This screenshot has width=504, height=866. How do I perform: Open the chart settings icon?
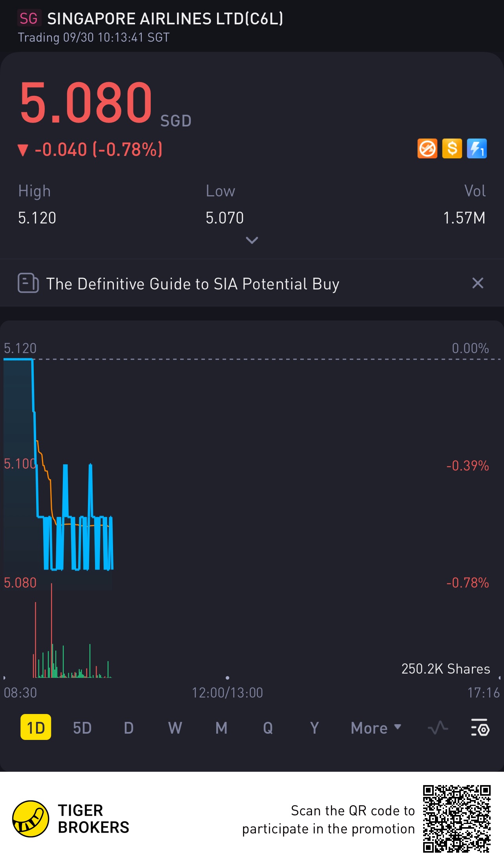(x=480, y=728)
